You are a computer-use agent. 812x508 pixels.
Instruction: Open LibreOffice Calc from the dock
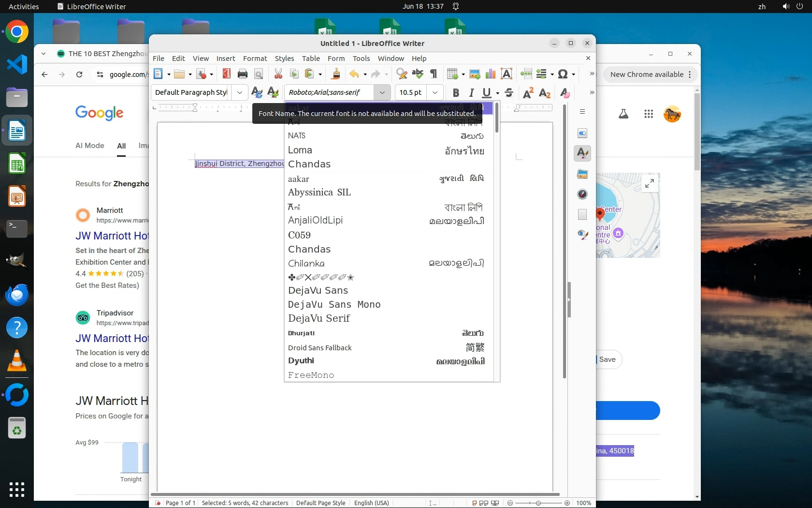pyautogui.click(x=17, y=164)
